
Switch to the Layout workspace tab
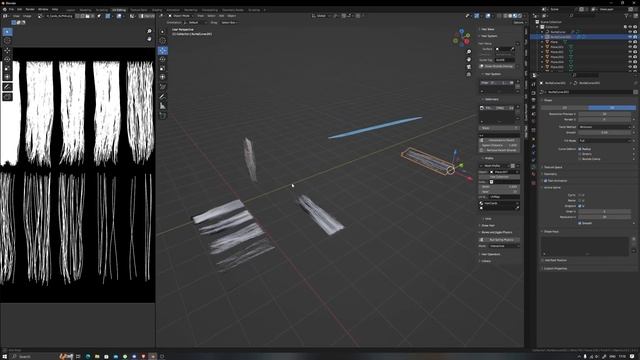point(71,10)
